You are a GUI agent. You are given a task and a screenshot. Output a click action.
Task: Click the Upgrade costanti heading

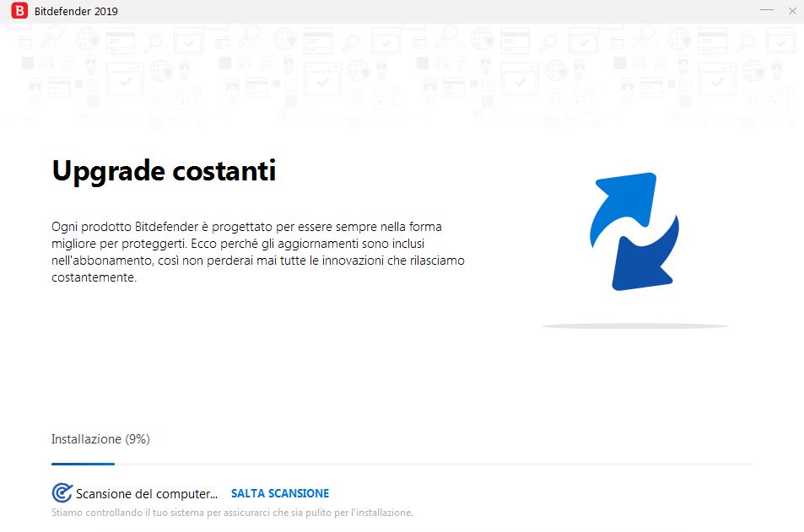click(164, 171)
